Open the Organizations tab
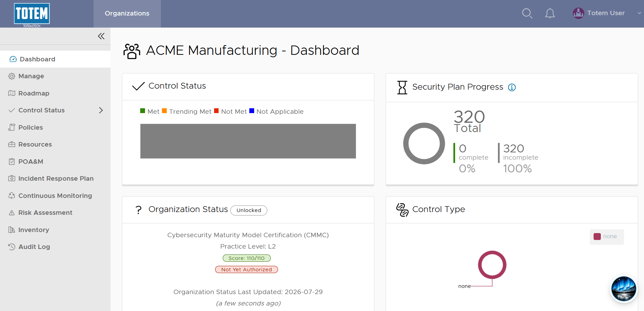The image size is (644, 311). pos(127,13)
